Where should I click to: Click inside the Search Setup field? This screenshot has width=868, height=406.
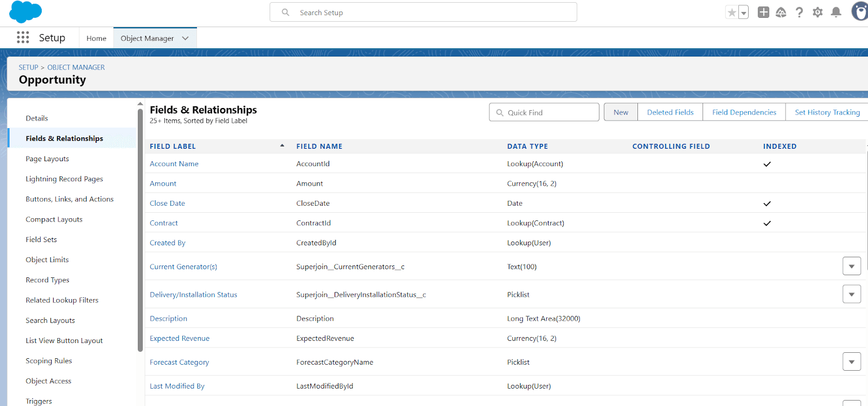423,12
